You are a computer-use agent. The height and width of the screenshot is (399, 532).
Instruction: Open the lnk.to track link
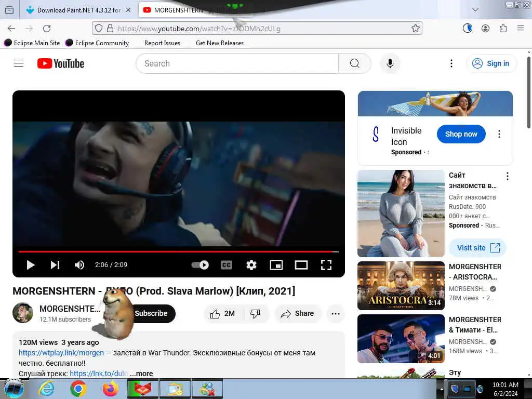(x=99, y=374)
